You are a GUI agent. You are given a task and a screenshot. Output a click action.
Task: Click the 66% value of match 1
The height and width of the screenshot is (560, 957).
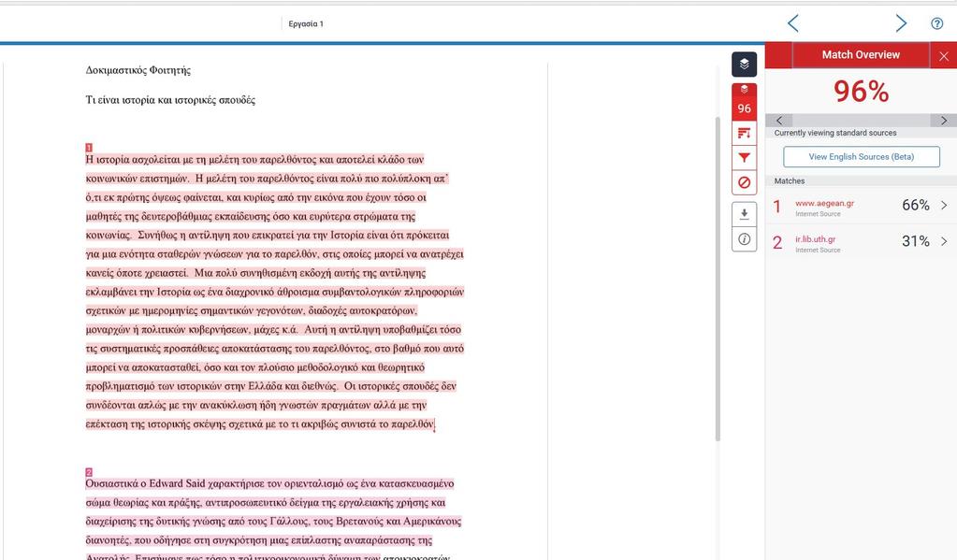click(x=916, y=206)
